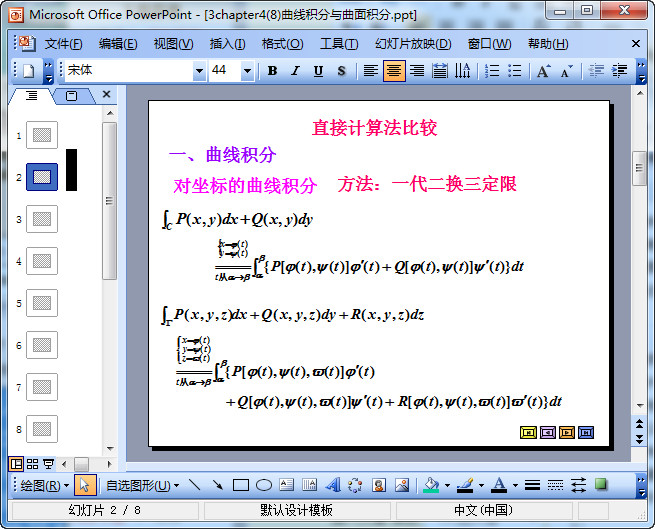Open 文件(F) menu

point(63,44)
